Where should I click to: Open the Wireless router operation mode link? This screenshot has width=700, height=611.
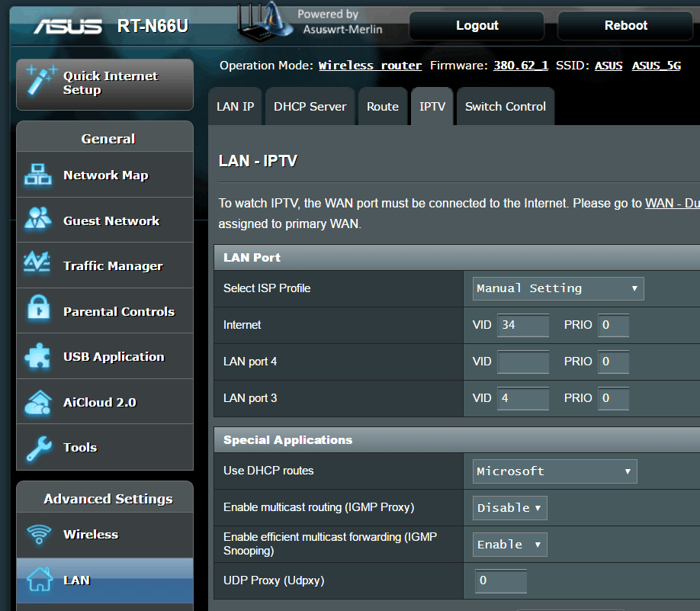tap(370, 66)
